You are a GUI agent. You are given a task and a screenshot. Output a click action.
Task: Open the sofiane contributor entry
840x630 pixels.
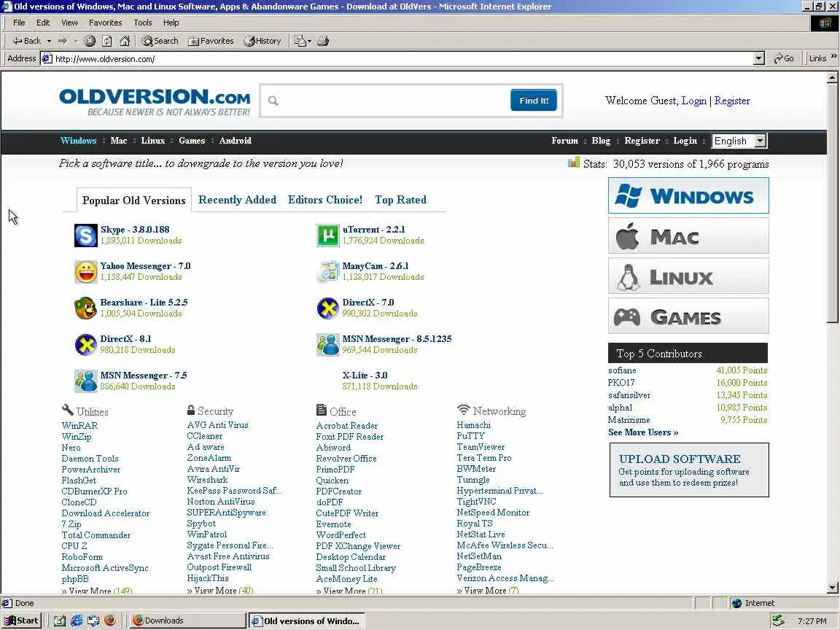(x=622, y=370)
